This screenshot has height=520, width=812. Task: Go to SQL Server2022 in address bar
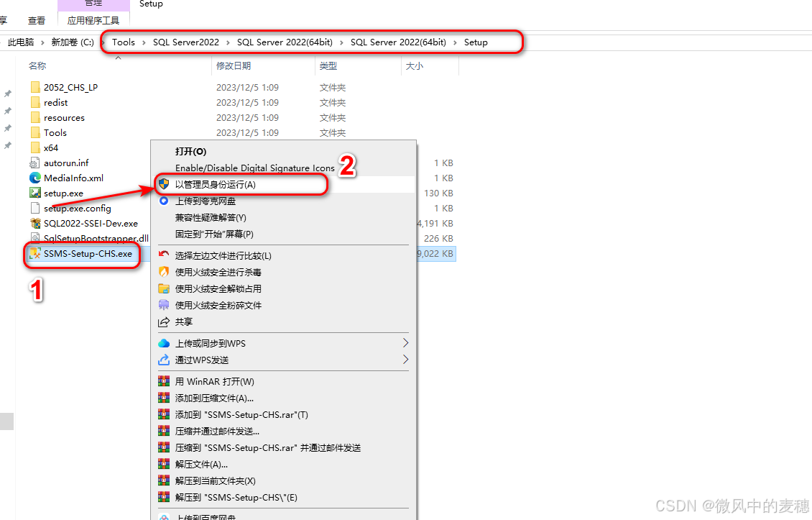(x=186, y=42)
